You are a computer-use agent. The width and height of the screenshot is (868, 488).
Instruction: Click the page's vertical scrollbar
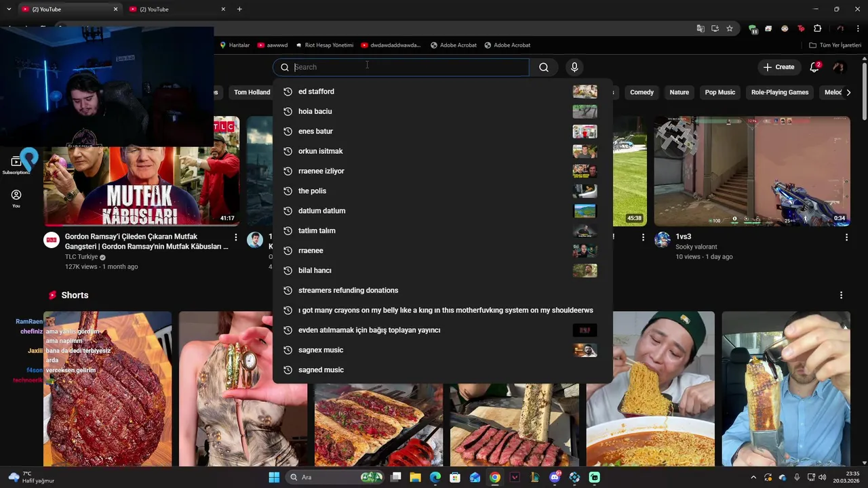point(864,90)
